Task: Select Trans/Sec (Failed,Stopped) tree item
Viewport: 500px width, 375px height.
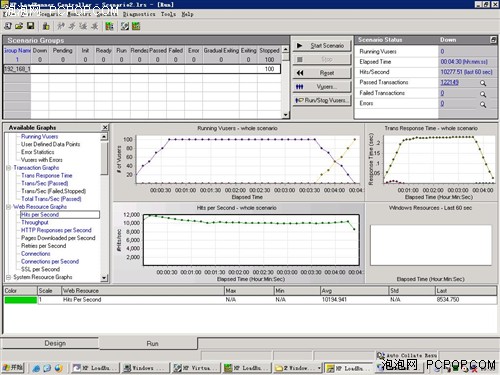Action: (53, 191)
